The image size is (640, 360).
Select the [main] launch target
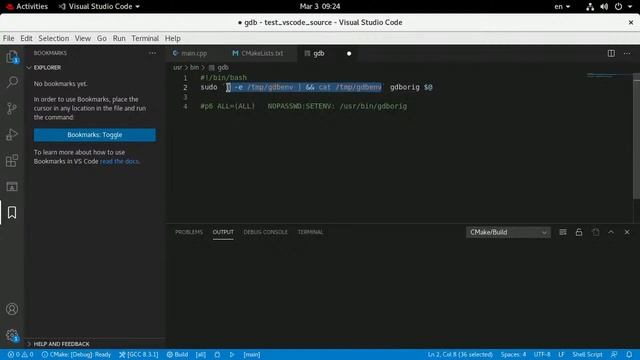(252, 355)
